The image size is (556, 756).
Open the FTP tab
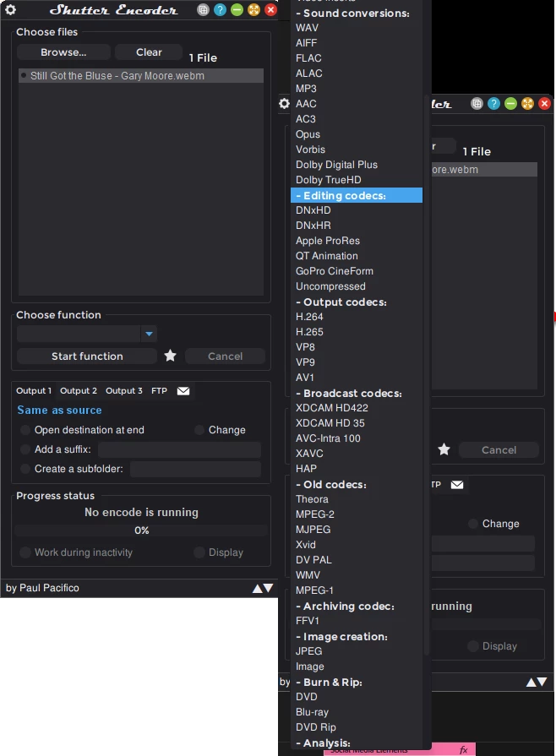(x=159, y=390)
